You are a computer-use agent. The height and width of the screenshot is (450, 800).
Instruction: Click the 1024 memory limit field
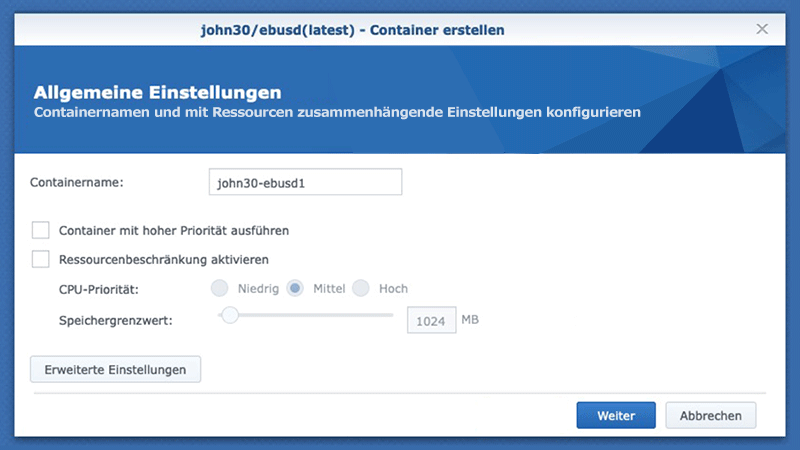[x=431, y=321]
